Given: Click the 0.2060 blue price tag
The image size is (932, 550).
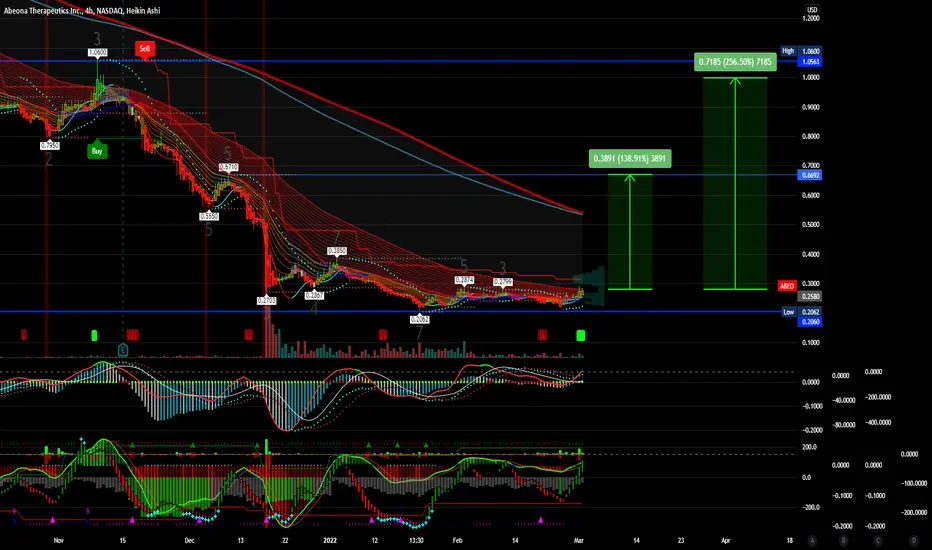Looking at the screenshot, I should pos(810,322).
